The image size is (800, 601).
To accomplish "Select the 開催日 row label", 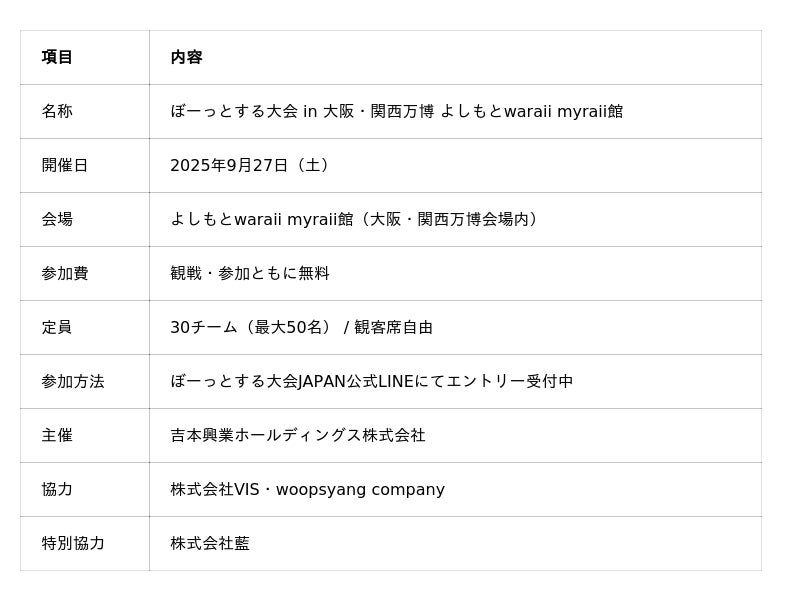I will (x=65, y=166).
